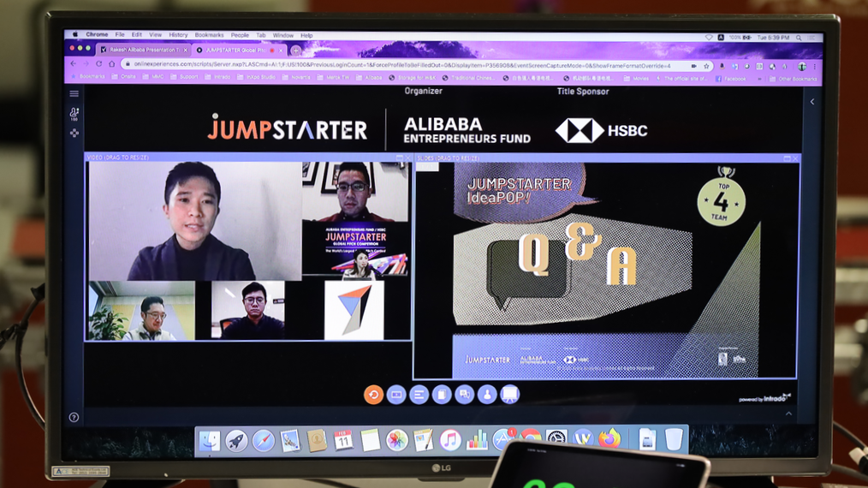Open the Movies bookmark folder
868x488 pixels.
637,78
